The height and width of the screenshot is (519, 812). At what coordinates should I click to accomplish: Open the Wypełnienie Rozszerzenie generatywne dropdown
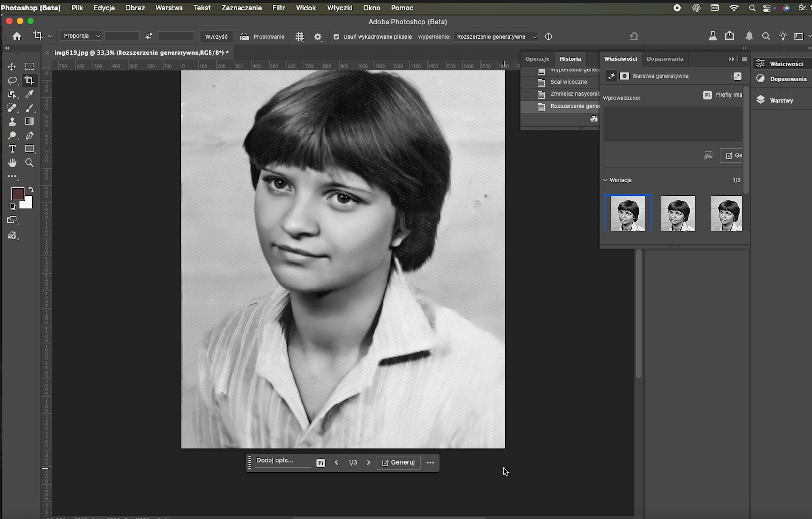tap(496, 37)
